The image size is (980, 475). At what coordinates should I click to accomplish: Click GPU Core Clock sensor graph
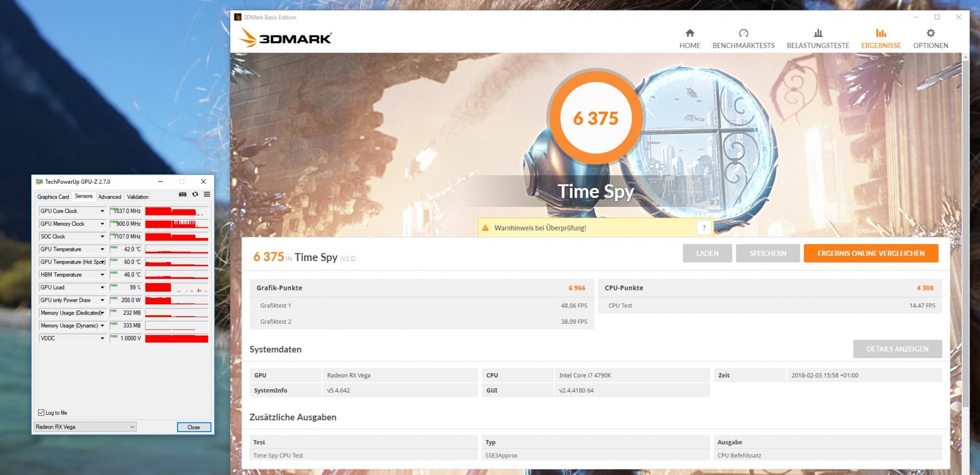coord(177,211)
